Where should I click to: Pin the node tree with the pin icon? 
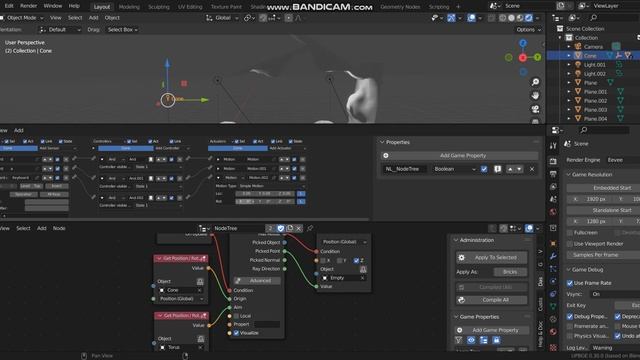pyautogui.click(x=310, y=228)
